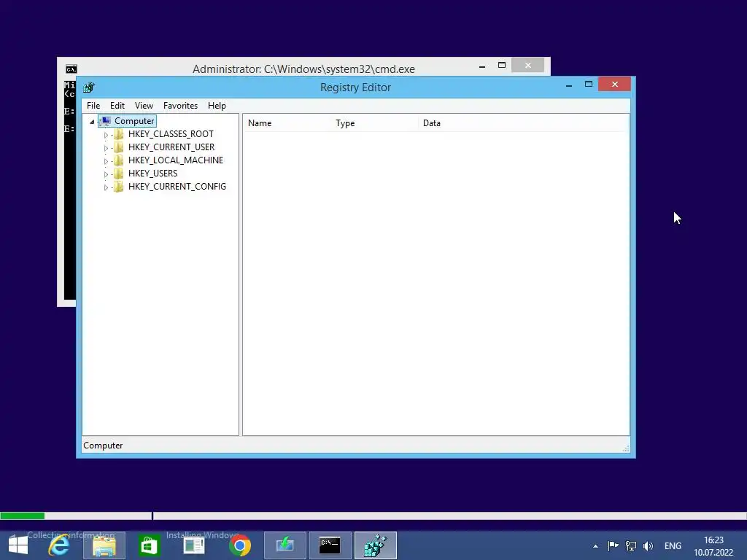The image size is (747, 560).
Task: Expand the HKEY_LOCAL_MACHINE key
Action: pos(106,161)
